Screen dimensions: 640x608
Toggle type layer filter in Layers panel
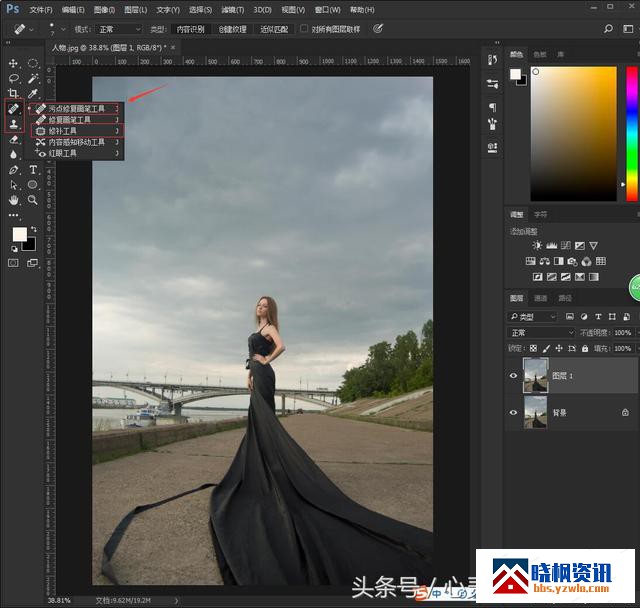click(598, 317)
